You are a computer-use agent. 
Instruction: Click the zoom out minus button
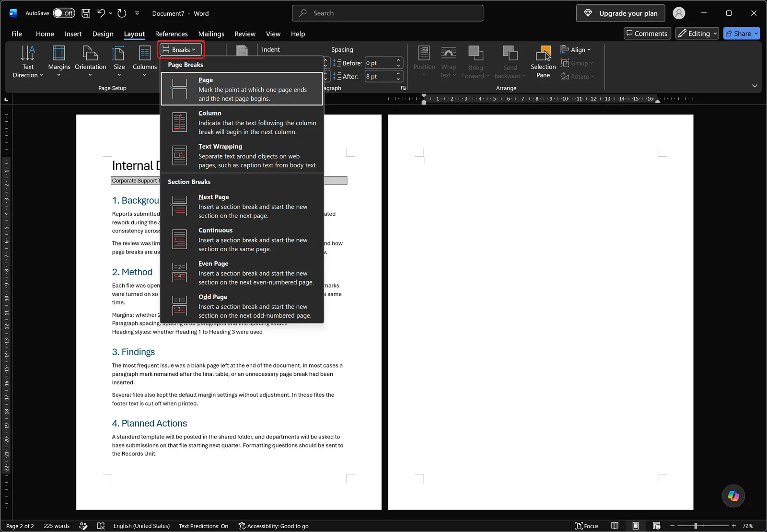[672, 526]
